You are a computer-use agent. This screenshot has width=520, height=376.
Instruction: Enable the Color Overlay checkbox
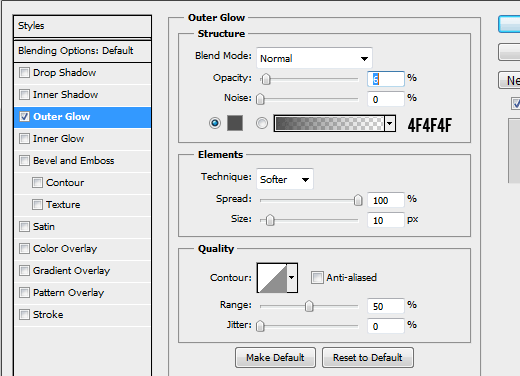click(x=24, y=249)
